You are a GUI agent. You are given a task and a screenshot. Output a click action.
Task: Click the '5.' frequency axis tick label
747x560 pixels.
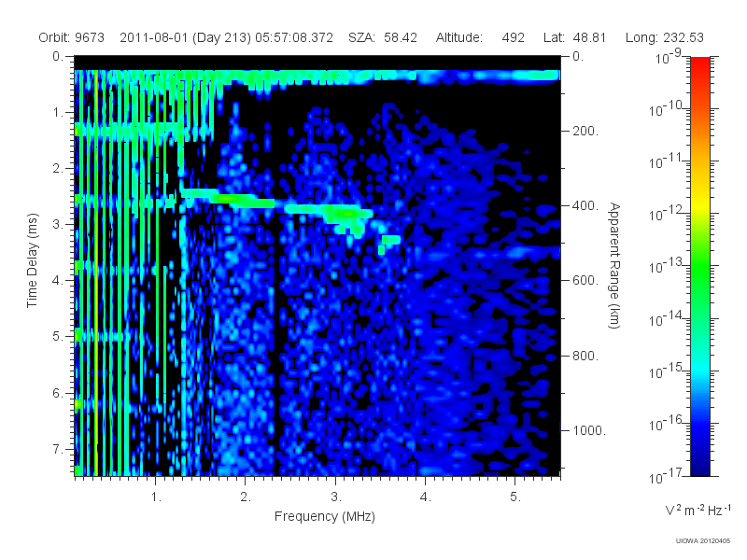point(515,497)
